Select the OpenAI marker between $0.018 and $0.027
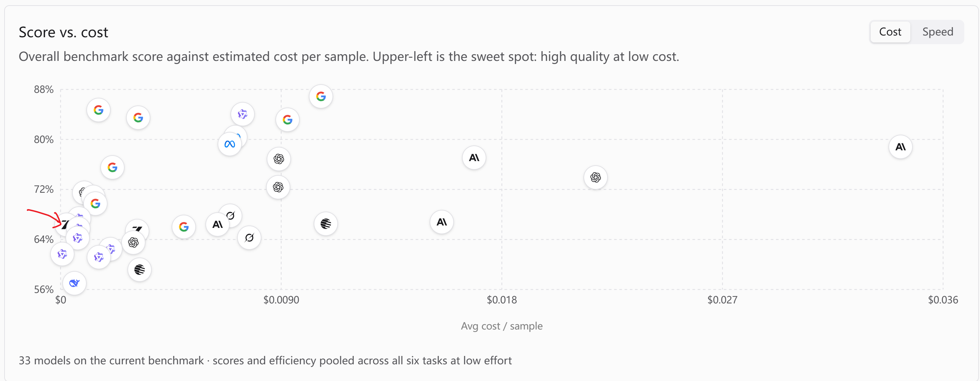980x381 pixels. click(x=595, y=177)
